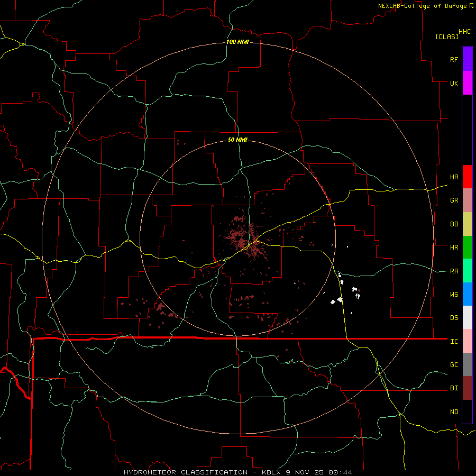Click the GC legend label
476x476 pixels.
pyautogui.click(x=454, y=365)
